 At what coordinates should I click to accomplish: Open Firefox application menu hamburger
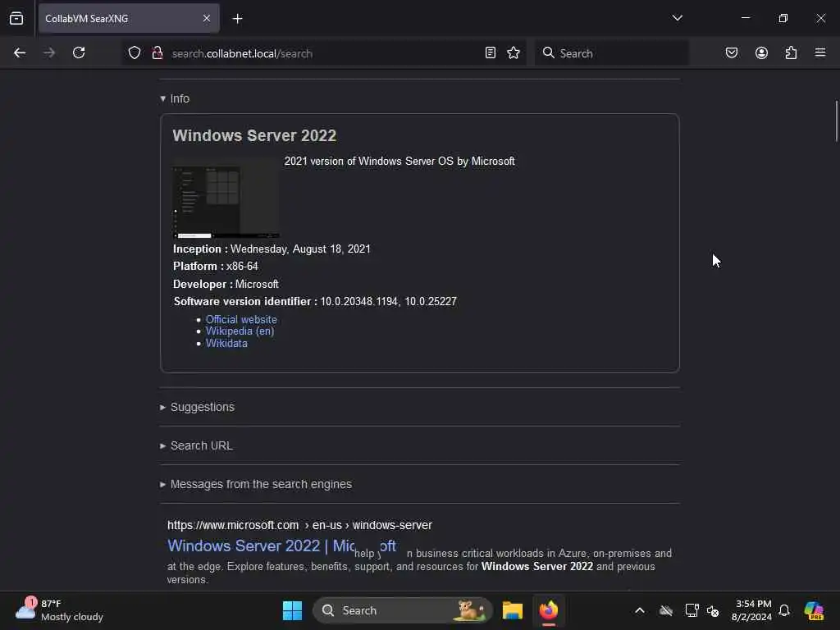820,52
